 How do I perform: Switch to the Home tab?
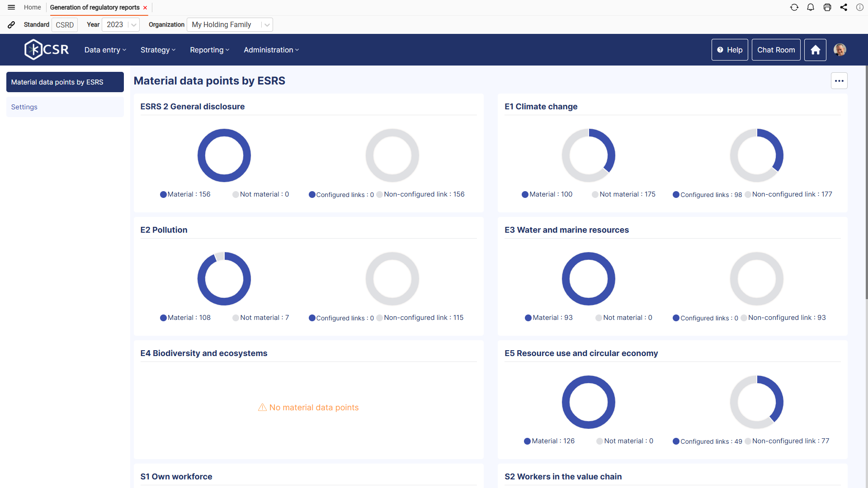point(32,7)
